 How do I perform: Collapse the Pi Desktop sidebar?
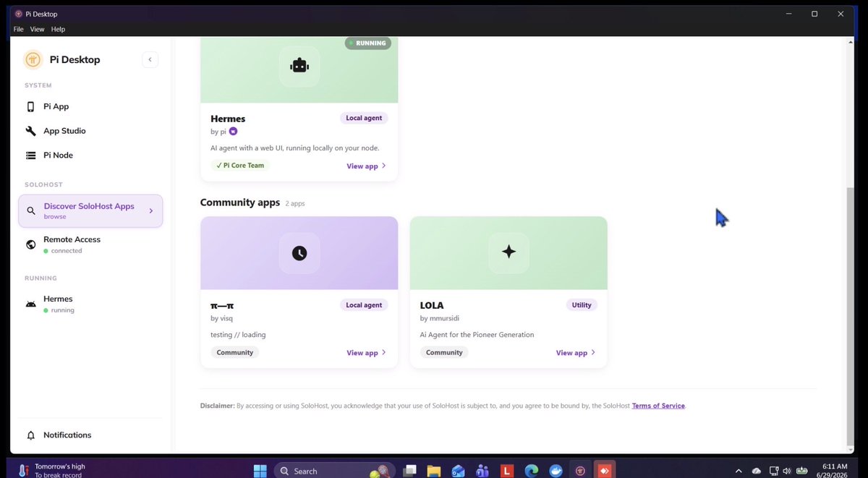coord(150,59)
